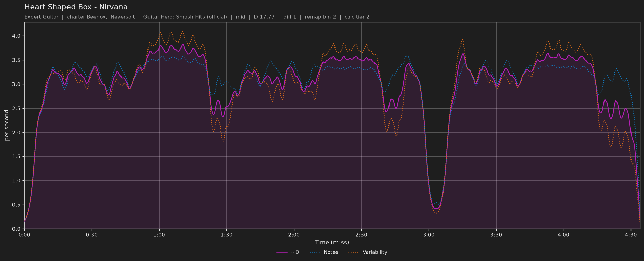Click the y-axis label 'per second'
The height and width of the screenshot is (261, 644).
click(7, 125)
